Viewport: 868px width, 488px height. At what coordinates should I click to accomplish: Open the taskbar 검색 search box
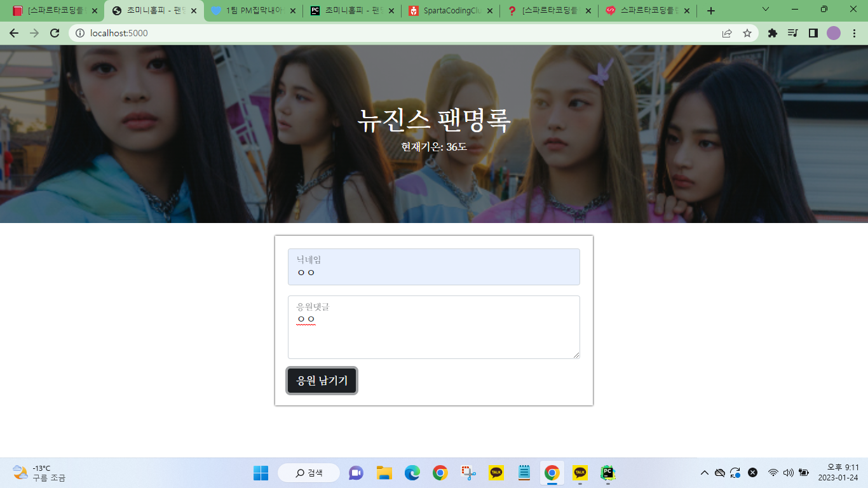(309, 473)
